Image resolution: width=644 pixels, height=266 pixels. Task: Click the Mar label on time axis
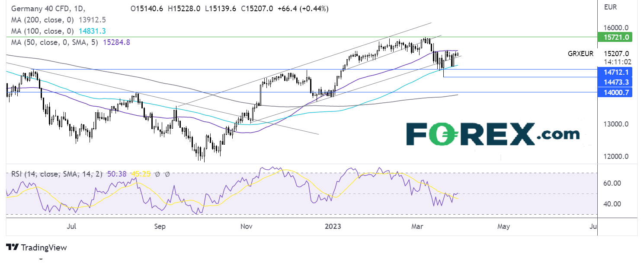pos(417,226)
